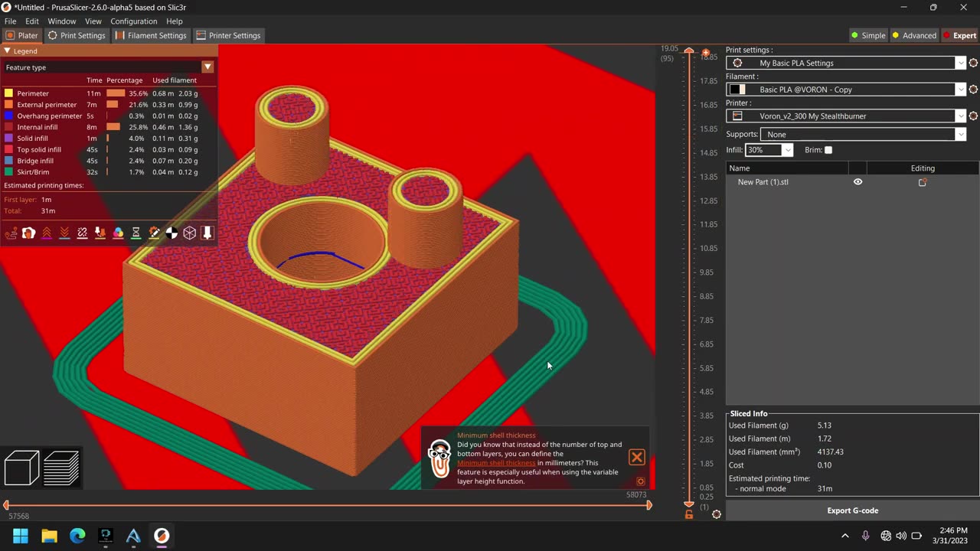Enable the Brim checkbox
Image resolution: width=980 pixels, height=551 pixels.
(828, 150)
